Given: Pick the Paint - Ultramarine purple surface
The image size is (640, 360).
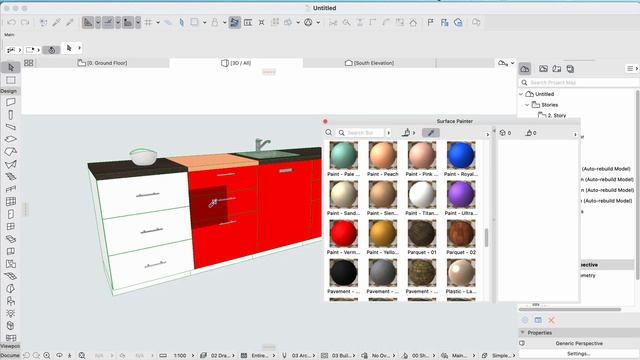Looking at the screenshot, I should (x=461, y=199).
